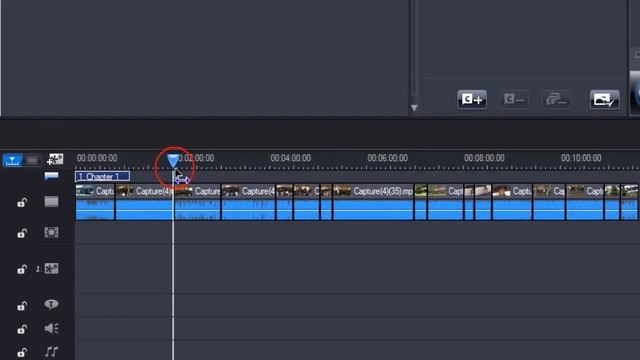Click the blue playhead on the ruler
640x360 pixels.
point(173,161)
